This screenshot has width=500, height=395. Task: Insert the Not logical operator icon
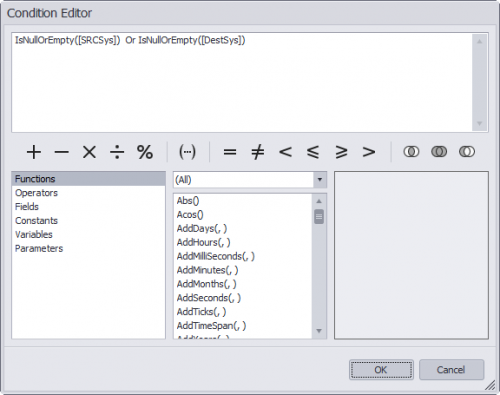pyautogui.click(x=467, y=152)
